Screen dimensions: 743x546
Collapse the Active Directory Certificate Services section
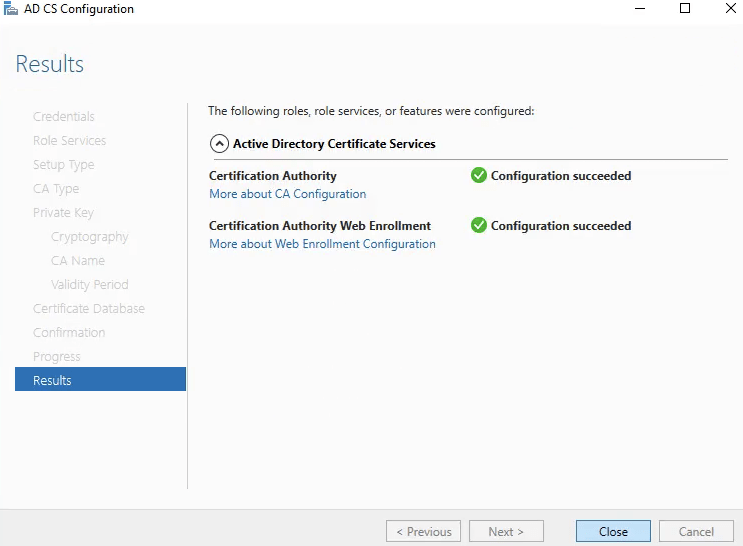(x=219, y=144)
